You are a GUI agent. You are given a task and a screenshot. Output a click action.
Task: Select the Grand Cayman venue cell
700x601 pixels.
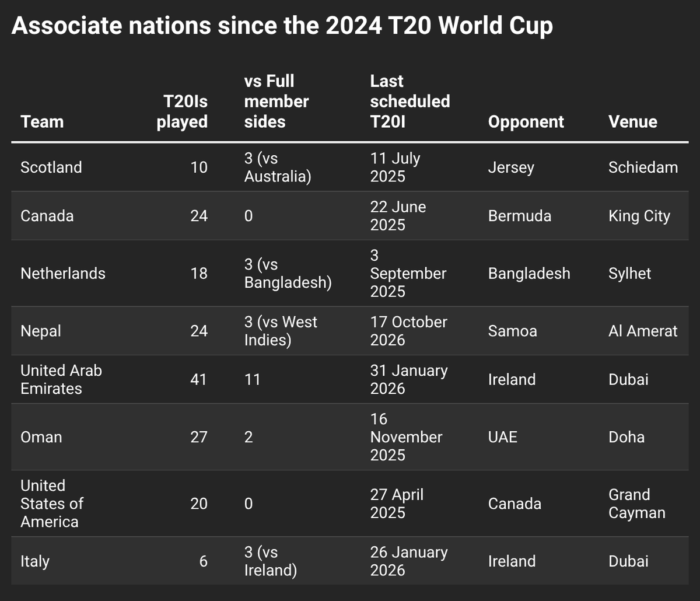[x=636, y=504]
